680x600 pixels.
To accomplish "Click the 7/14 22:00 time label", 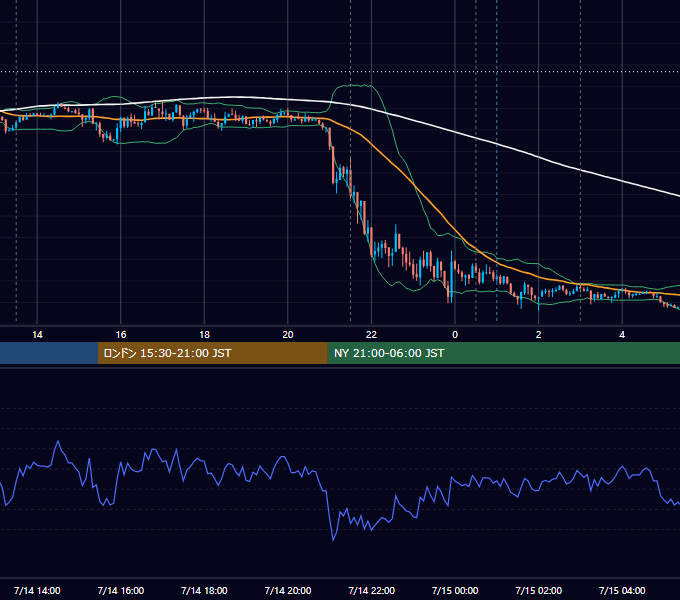I will (x=371, y=590).
